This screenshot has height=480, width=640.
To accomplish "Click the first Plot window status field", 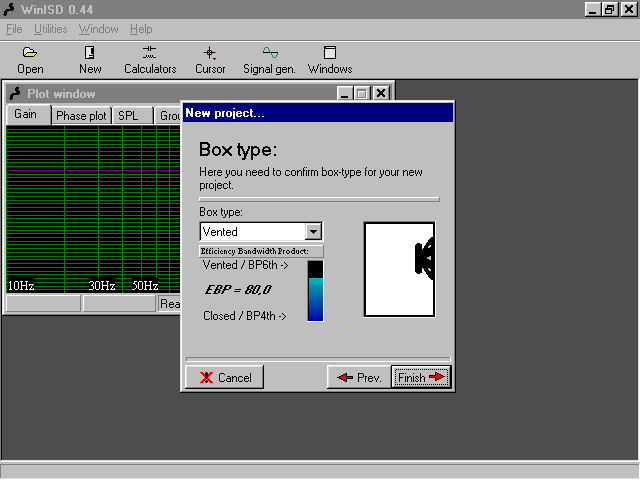I will click(x=43, y=304).
